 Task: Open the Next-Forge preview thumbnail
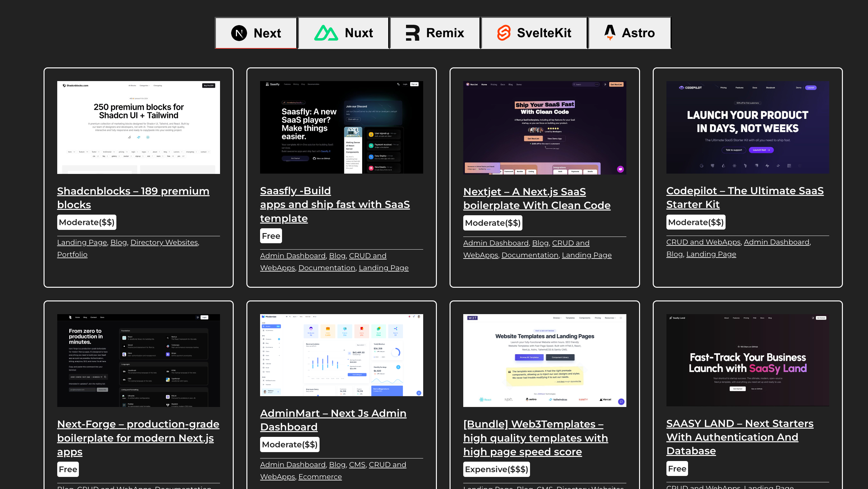pyautogui.click(x=139, y=361)
